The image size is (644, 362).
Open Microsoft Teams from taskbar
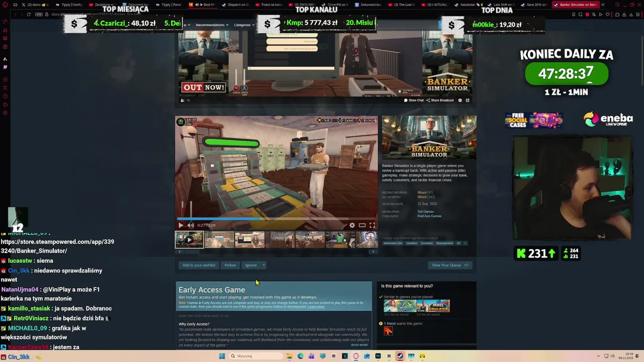(311, 356)
